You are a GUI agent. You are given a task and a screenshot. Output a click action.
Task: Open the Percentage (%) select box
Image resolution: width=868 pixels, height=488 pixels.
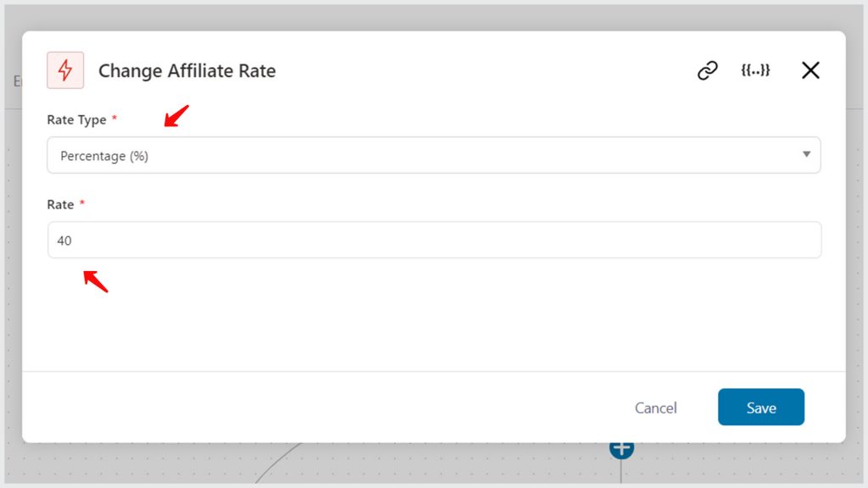pos(433,155)
